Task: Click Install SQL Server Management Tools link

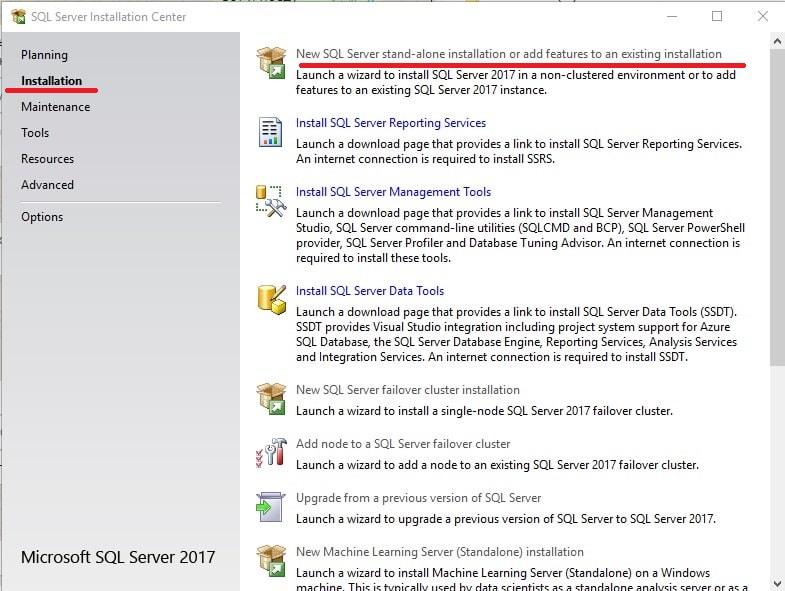Action: pyautogui.click(x=393, y=192)
